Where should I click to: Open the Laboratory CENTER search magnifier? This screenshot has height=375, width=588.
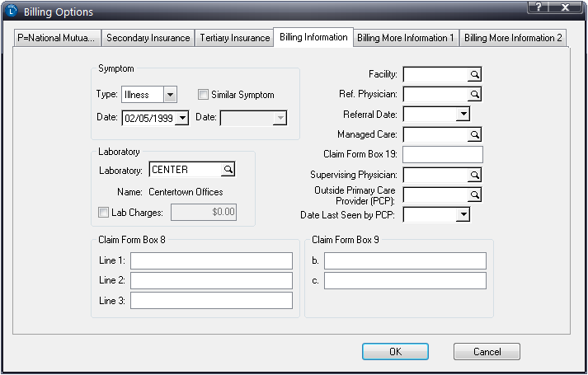point(228,169)
